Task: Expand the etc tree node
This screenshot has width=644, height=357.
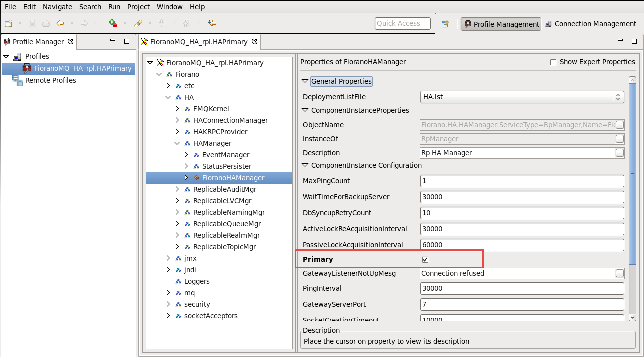Action: click(x=168, y=86)
